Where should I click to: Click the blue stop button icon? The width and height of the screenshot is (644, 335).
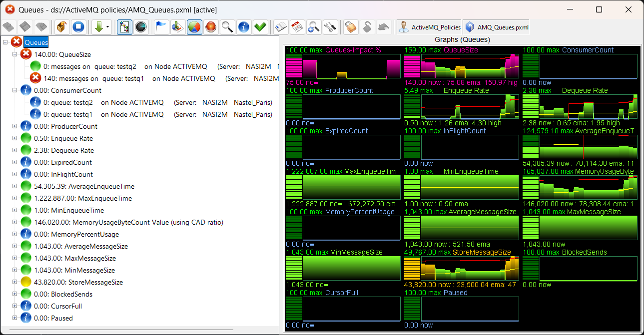[x=79, y=27]
